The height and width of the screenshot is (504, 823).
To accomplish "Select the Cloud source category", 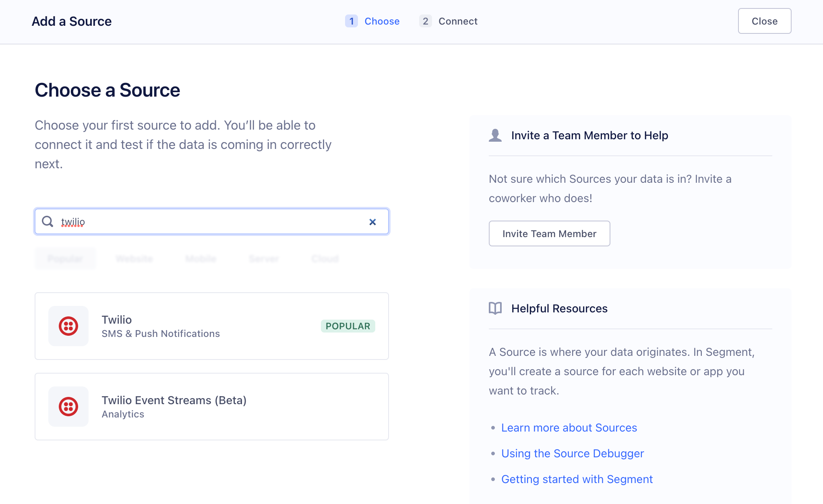I will point(325,258).
